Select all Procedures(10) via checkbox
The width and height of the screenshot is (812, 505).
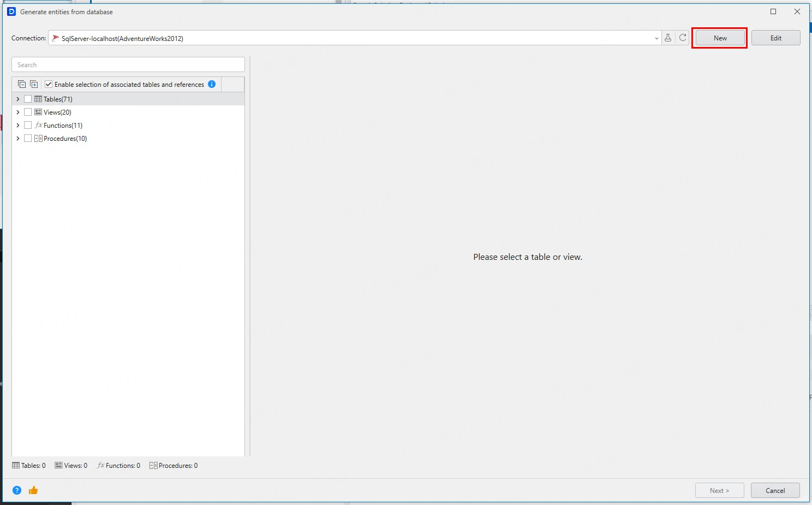[28, 139]
